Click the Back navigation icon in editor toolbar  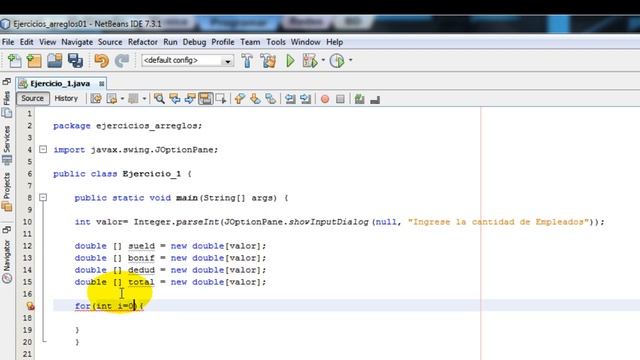[x=111, y=98]
